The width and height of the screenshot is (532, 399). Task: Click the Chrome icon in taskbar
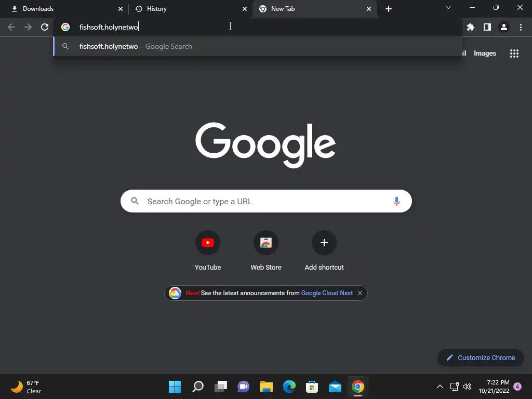[x=357, y=387]
